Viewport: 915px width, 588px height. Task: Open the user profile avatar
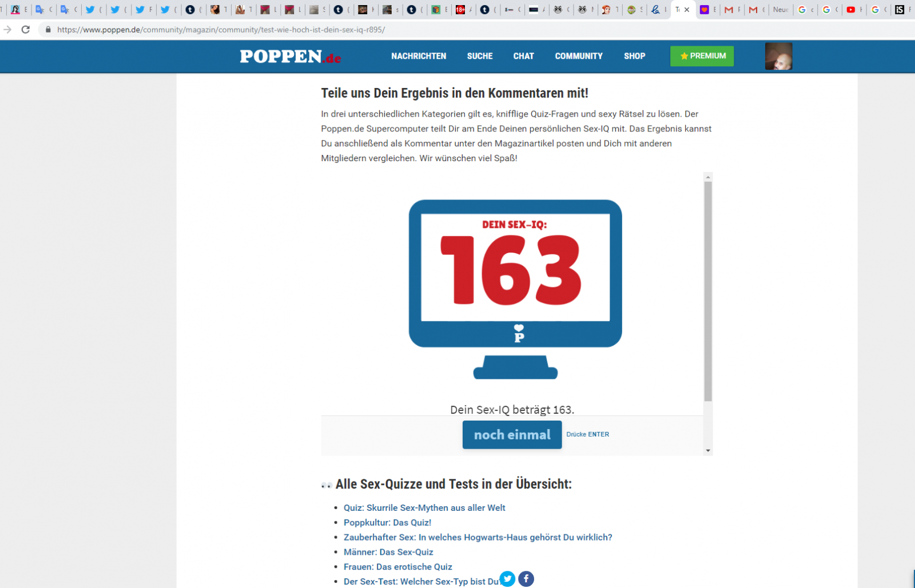click(x=778, y=56)
